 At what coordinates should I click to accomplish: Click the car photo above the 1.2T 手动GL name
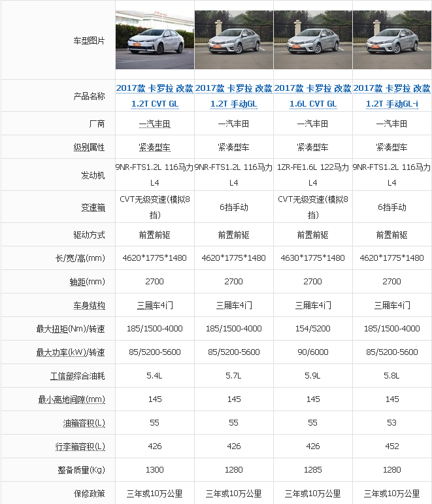[234, 40]
